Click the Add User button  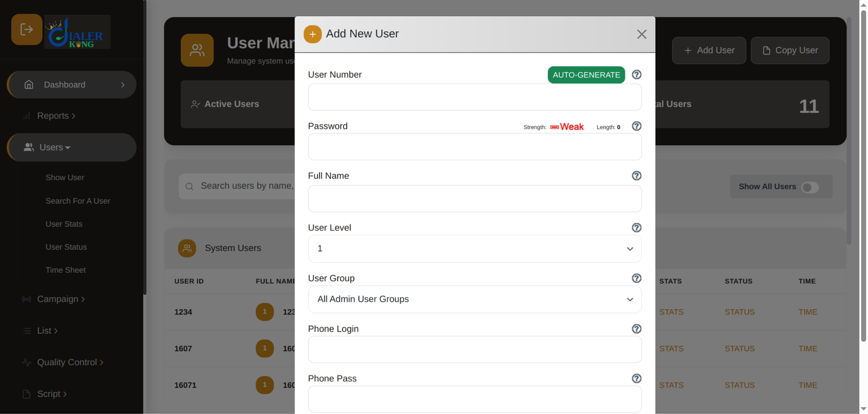pos(709,50)
